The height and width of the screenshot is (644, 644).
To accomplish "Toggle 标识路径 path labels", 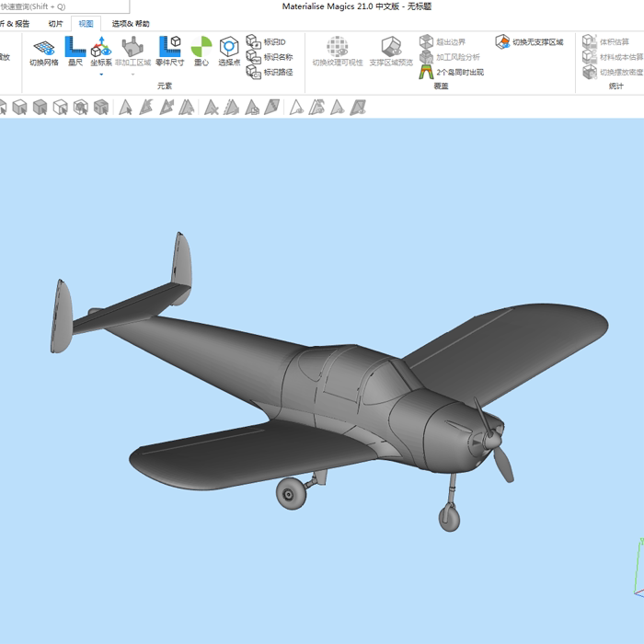I will [x=270, y=72].
